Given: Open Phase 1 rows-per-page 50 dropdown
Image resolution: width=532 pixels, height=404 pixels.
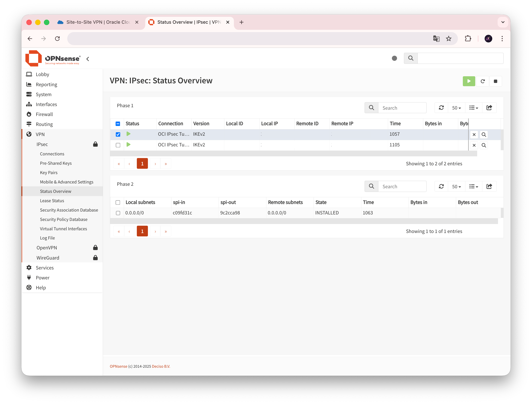Looking at the screenshot, I should (x=456, y=108).
